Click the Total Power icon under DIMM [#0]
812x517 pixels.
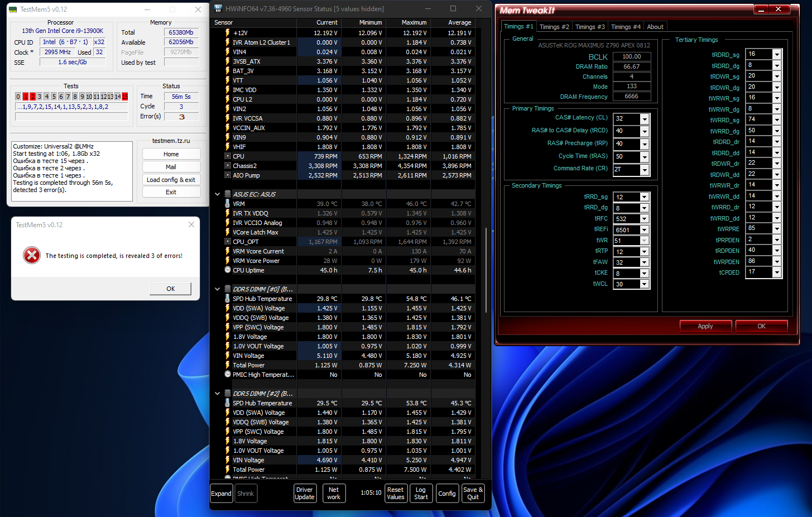(x=227, y=365)
